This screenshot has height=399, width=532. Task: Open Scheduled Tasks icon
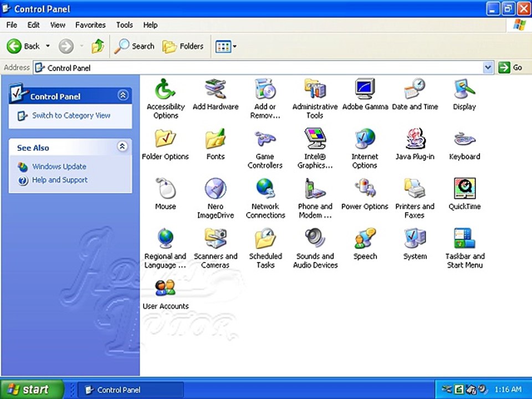point(265,239)
